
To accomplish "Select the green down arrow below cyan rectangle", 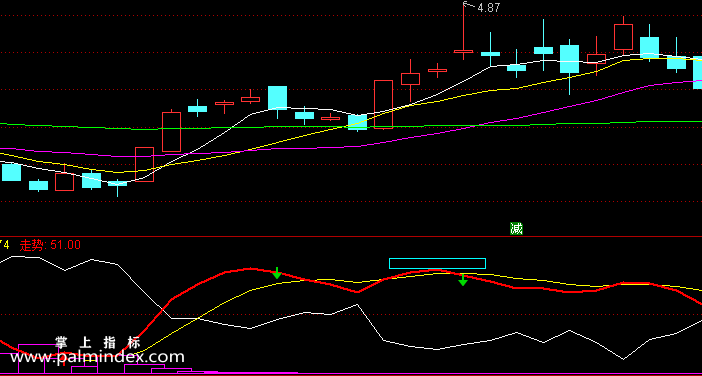I will (463, 280).
